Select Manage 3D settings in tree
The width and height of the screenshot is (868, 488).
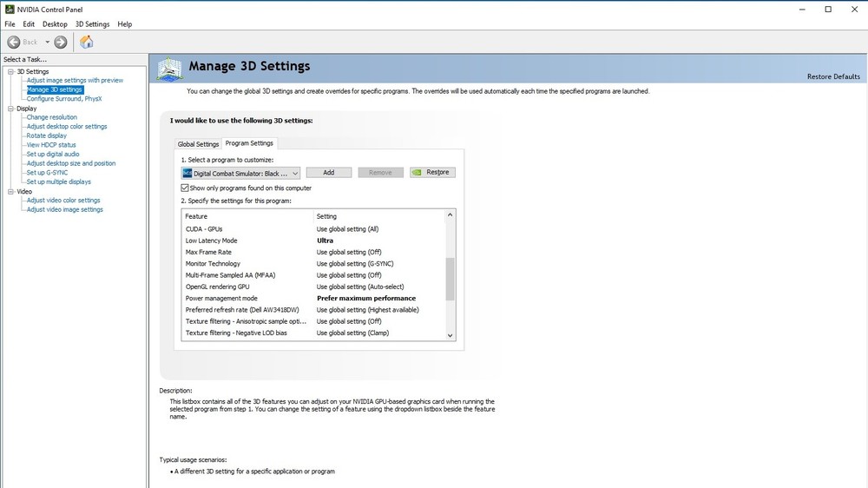pyautogui.click(x=54, y=89)
